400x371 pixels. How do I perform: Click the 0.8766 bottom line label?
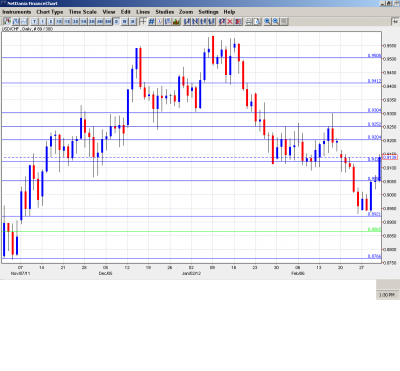[x=374, y=256]
